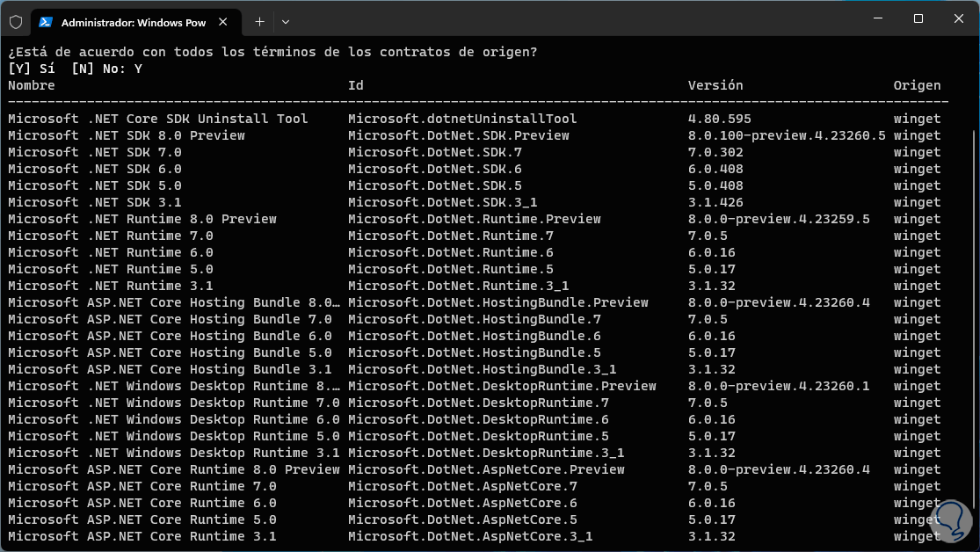Click the PowerShell icon on the tab

click(46, 21)
